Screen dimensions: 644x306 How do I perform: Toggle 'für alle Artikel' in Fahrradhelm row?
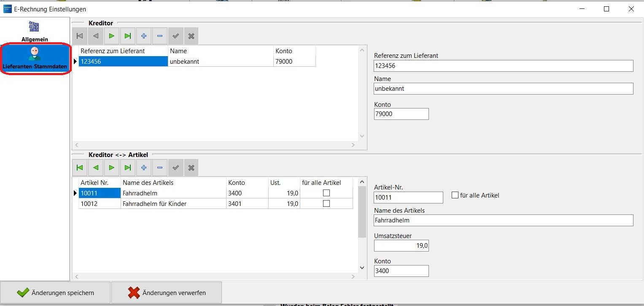pos(326,193)
